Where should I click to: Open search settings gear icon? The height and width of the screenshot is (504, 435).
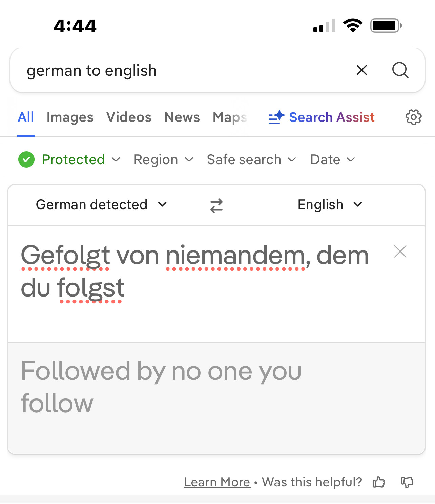(x=413, y=117)
